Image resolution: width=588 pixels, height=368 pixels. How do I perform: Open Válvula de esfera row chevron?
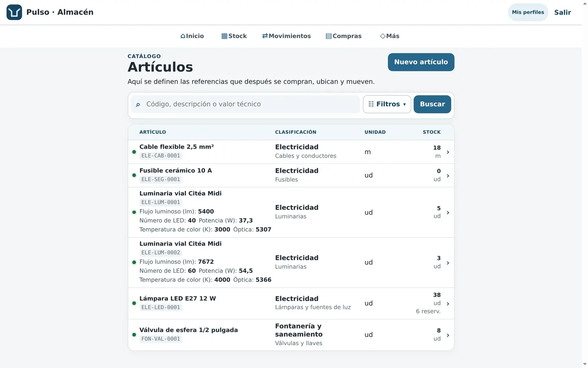pyautogui.click(x=448, y=335)
